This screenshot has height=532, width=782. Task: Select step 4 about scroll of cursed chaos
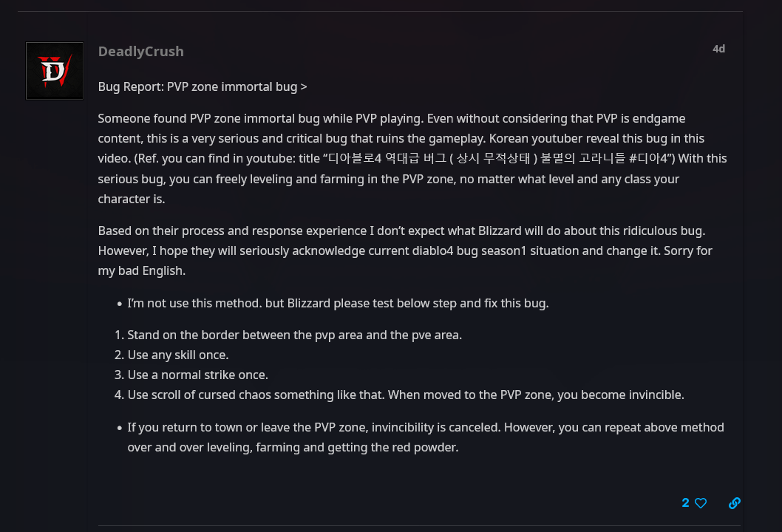coord(405,395)
